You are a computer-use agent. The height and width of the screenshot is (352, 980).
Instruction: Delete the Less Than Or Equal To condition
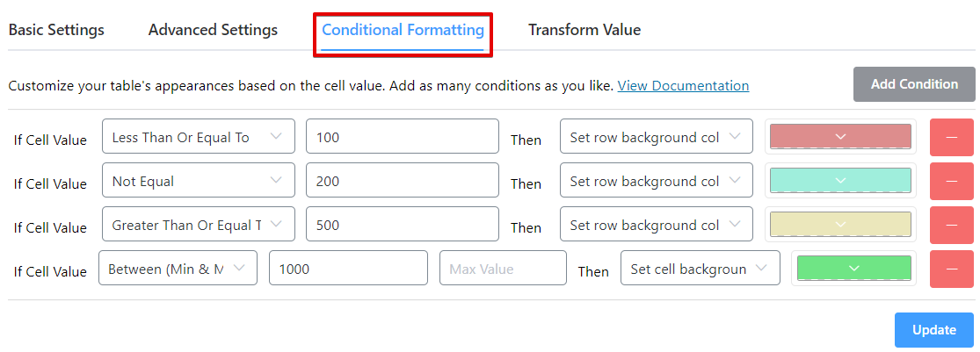(952, 137)
